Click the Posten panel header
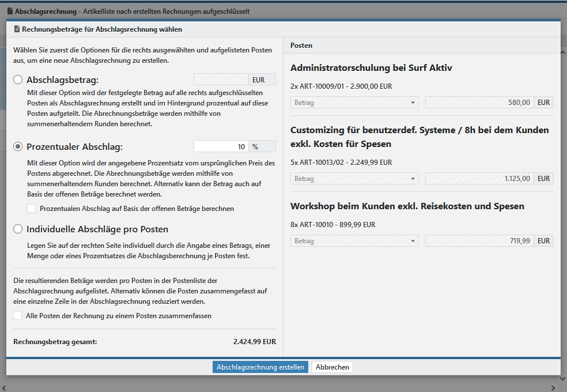 pos(422,45)
